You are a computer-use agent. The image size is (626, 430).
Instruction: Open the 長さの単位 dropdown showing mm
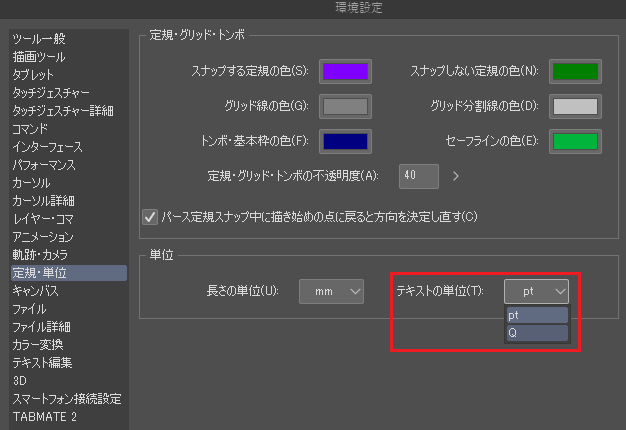(x=331, y=291)
